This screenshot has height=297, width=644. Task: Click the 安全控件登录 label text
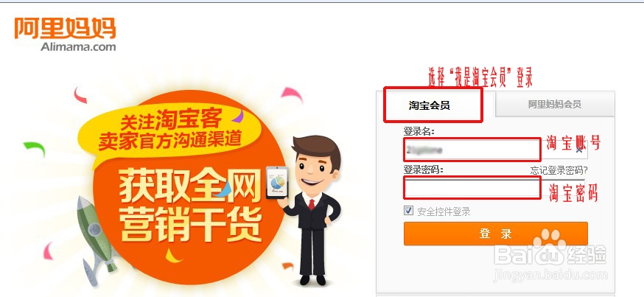pyautogui.click(x=444, y=212)
